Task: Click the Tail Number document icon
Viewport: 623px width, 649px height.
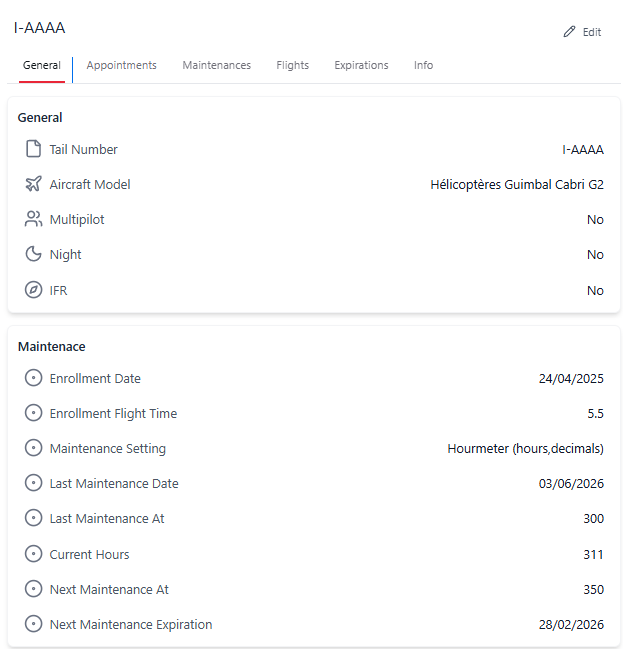Action: pos(33,149)
